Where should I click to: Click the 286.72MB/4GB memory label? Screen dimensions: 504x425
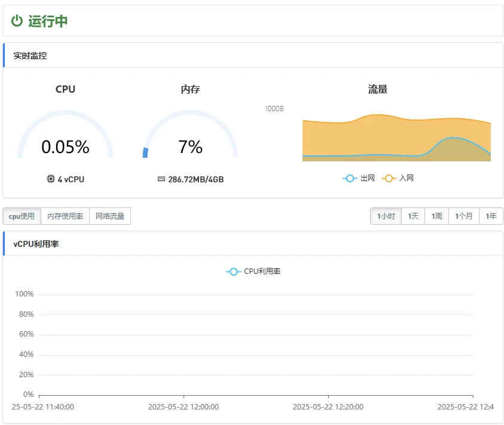click(x=196, y=179)
